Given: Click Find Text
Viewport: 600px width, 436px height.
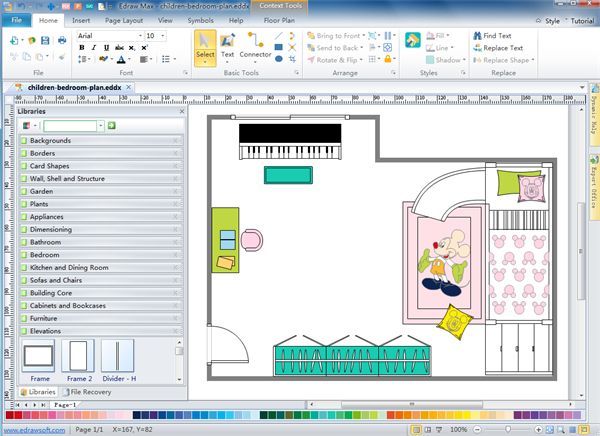Looking at the screenshot, I should click(492, 36).
